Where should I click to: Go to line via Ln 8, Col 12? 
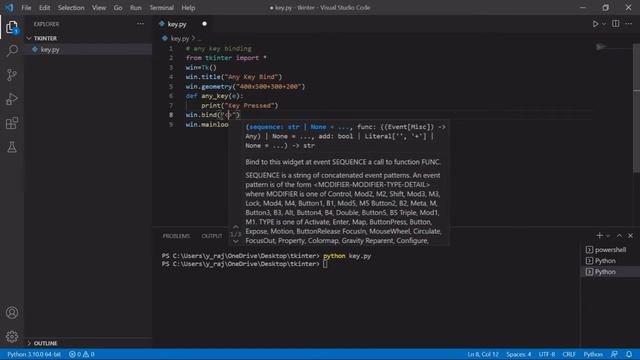pyautogui.click(x=483, y=354)
